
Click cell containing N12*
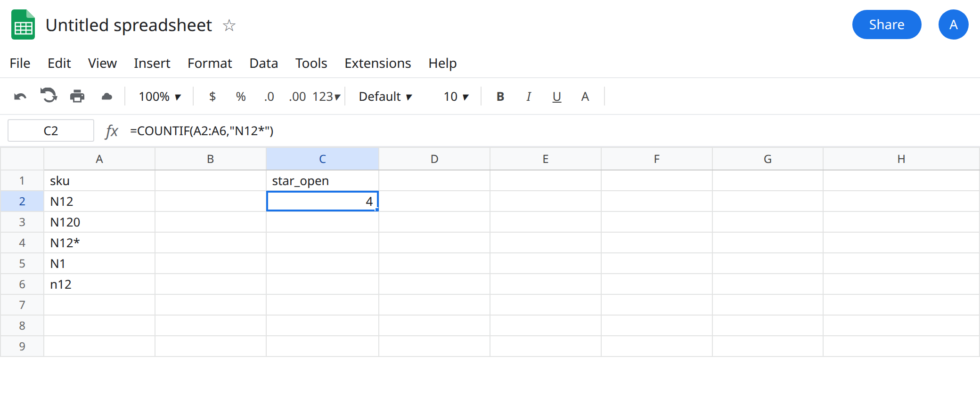99,243
